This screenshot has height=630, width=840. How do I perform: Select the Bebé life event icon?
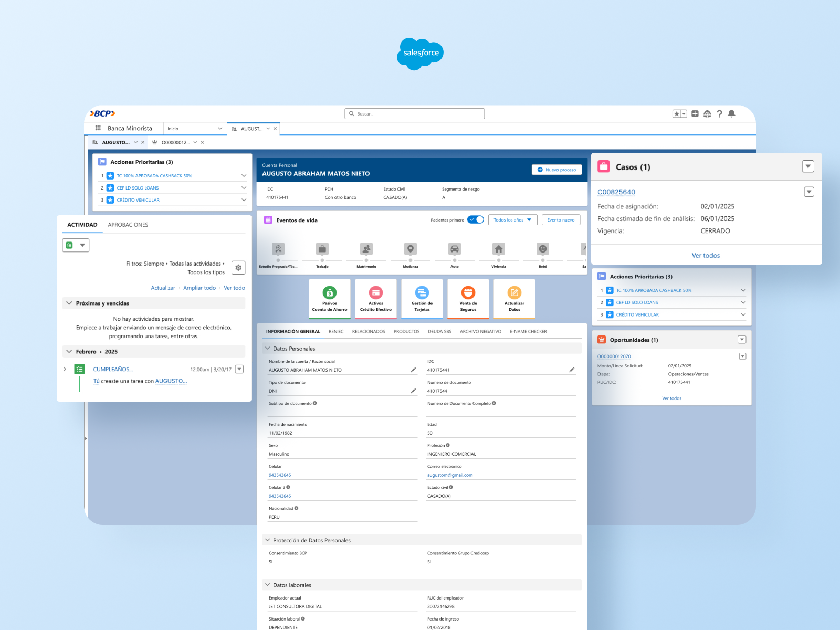[x=543, y=249]
